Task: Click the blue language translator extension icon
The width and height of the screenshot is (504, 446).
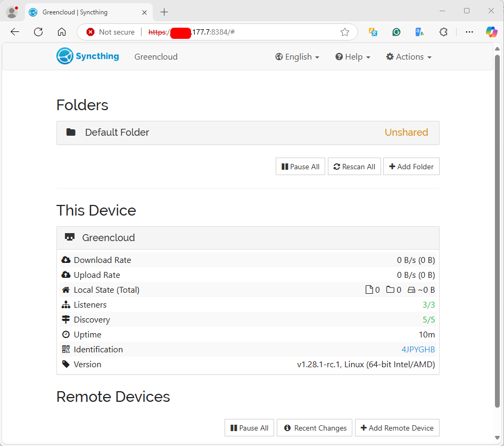Action: click(x=420, y=32)
